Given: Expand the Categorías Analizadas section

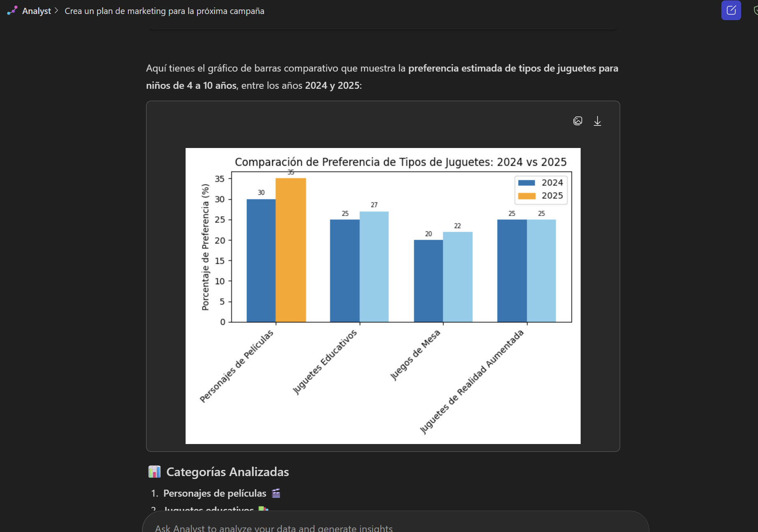Looking at the screenshot, I should click(227, 472).
